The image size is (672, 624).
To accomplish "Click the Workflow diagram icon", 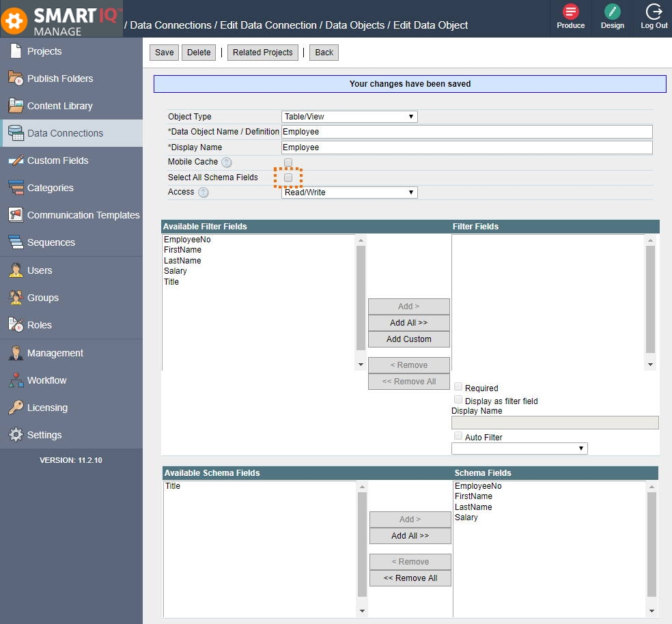I will [x=16, y=380].
